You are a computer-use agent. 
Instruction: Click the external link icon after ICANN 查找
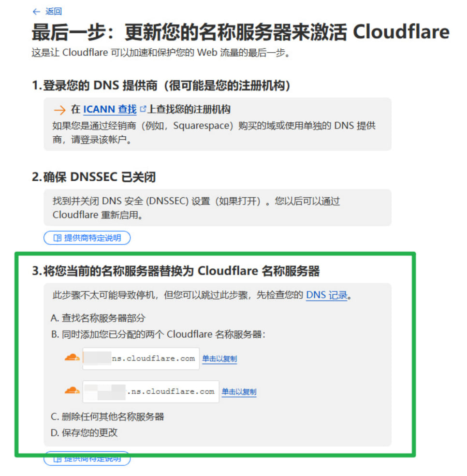pos(143,109)
